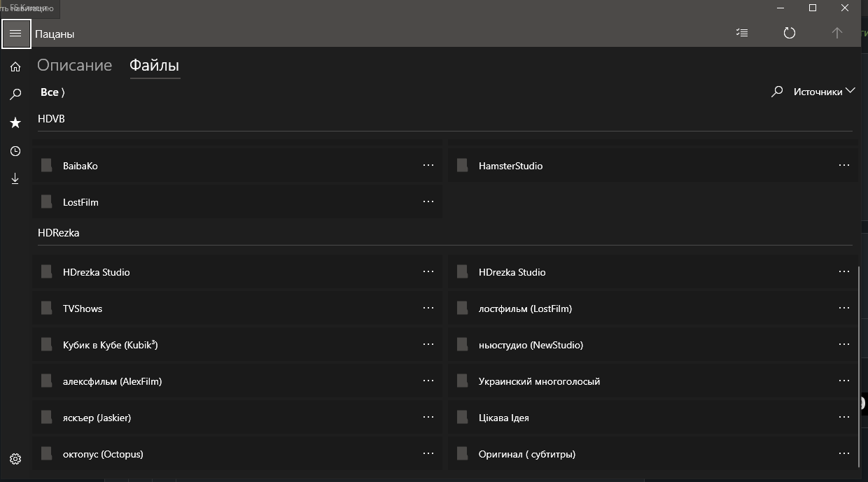Viewport: 868px width, 482px height.
Task: Open the hamburger navigation menu
Action: click(x=15, y=34)
